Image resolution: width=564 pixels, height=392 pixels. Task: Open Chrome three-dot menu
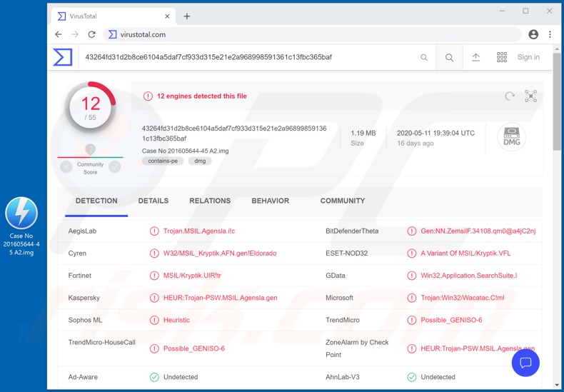pyautogui.click(x=550, y=34)
